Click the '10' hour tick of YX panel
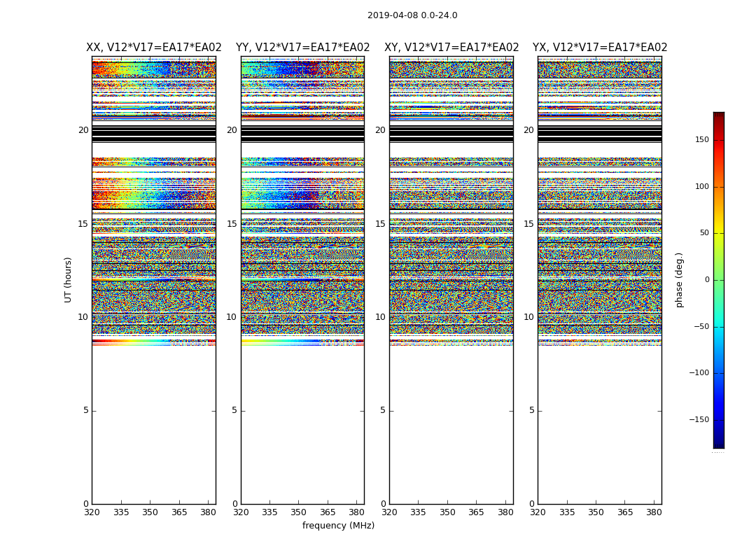The image size is (735, 560). tap(529, 317)
